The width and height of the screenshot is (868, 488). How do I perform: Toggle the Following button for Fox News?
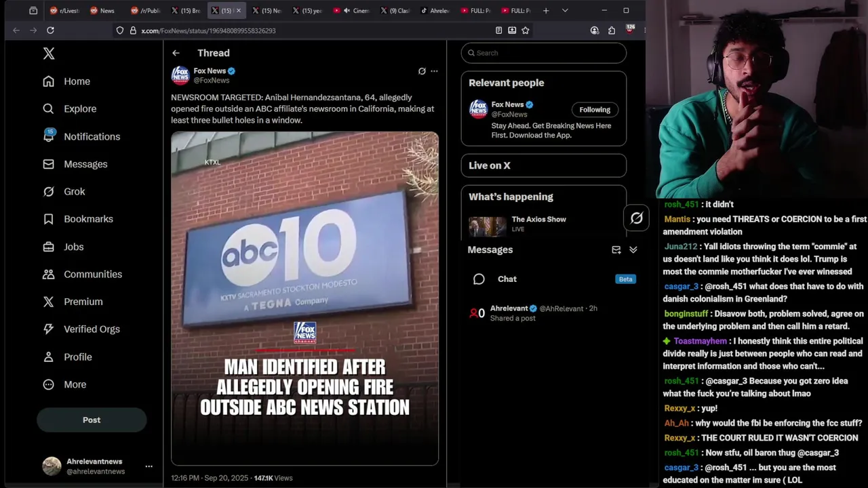pyautogui.click(x=595, y=110)
